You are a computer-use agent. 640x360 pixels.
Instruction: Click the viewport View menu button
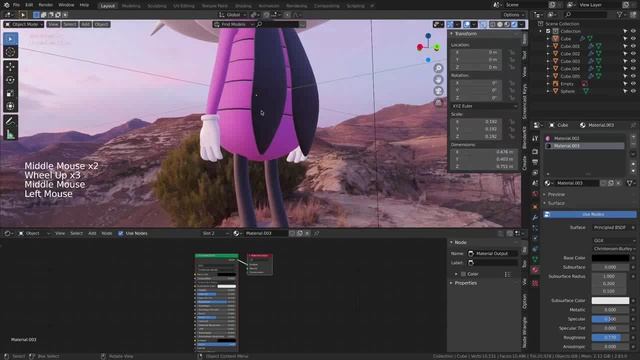click(53, 24)
